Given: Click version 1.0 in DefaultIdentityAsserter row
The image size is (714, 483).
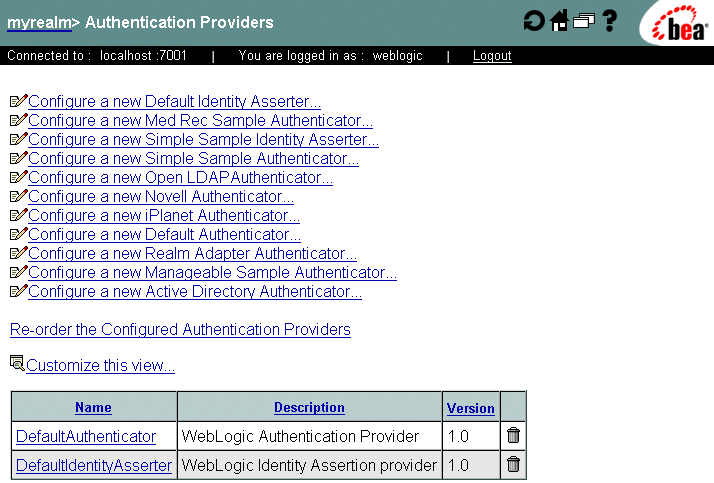Looking at the screenshot, I should click(x=458, y=466).
